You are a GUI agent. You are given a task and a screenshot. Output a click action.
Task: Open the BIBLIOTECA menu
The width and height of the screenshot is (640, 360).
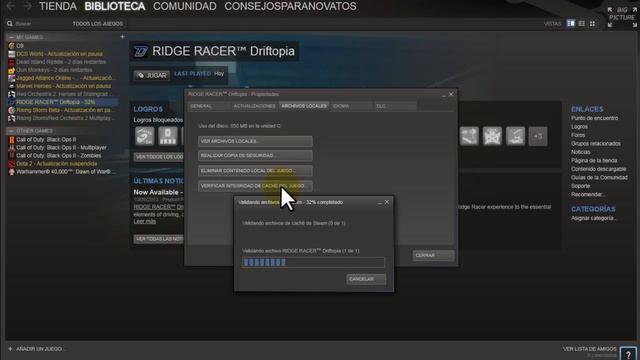(x=115, y=7)
